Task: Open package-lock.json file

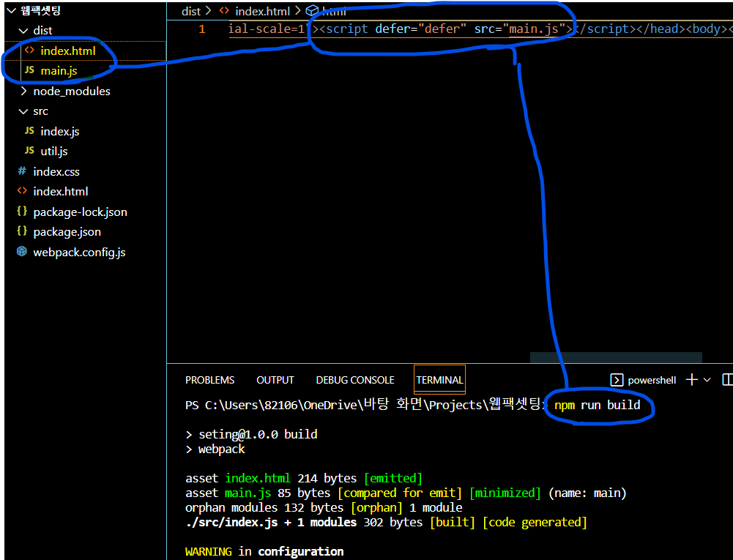Action: [80, 212]
